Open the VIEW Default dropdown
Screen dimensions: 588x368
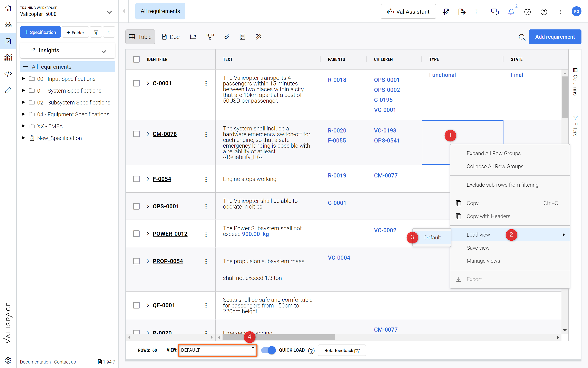[x=217, y=350]
